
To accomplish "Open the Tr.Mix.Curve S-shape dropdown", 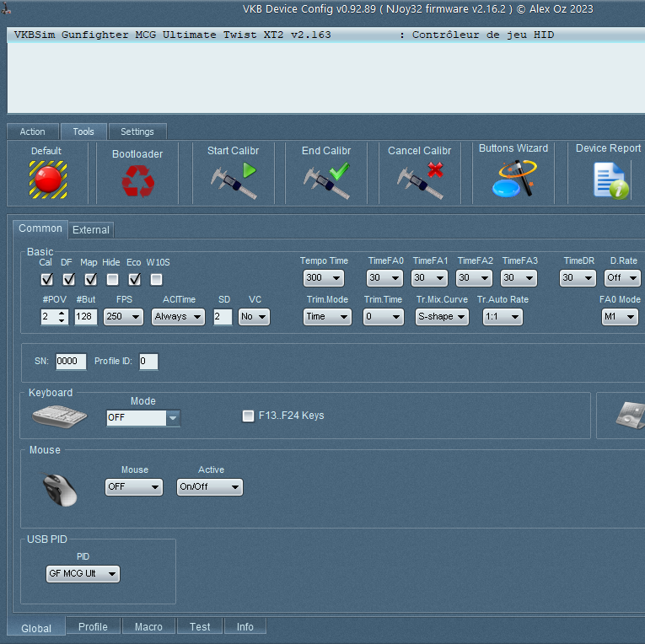I will coord(442,317).
